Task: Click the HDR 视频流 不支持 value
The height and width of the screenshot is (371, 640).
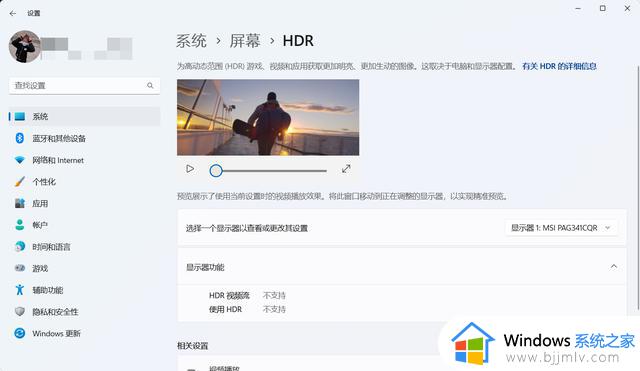Action: pyautogui.click(x=274, y=295)
